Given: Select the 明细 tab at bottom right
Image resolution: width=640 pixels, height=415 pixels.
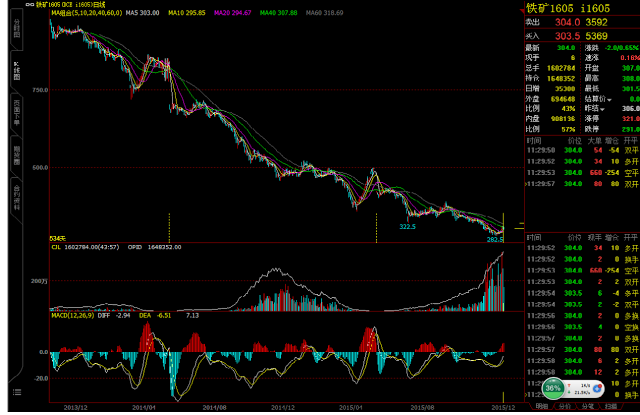Looking at the screenshot, I should point(542,406).
